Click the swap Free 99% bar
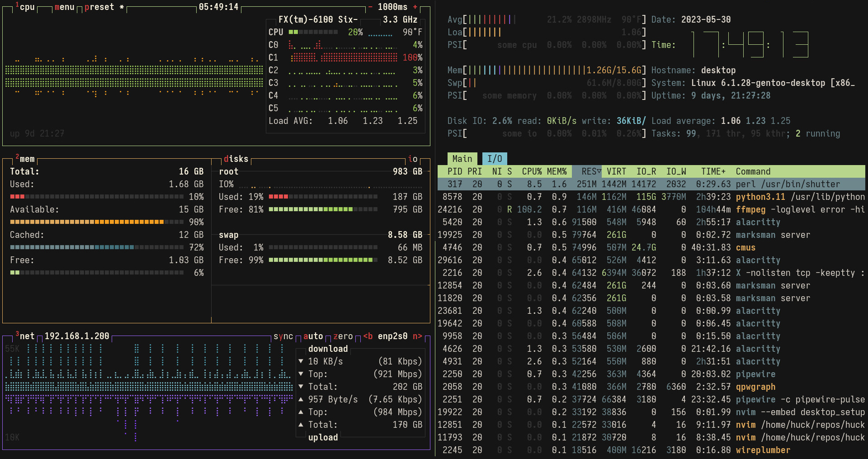 (x=323, y=260)
